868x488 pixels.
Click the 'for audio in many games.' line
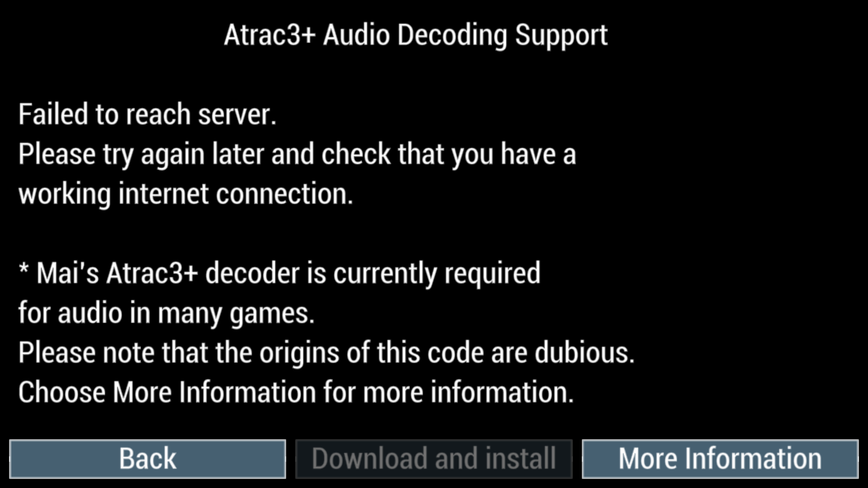166,314
